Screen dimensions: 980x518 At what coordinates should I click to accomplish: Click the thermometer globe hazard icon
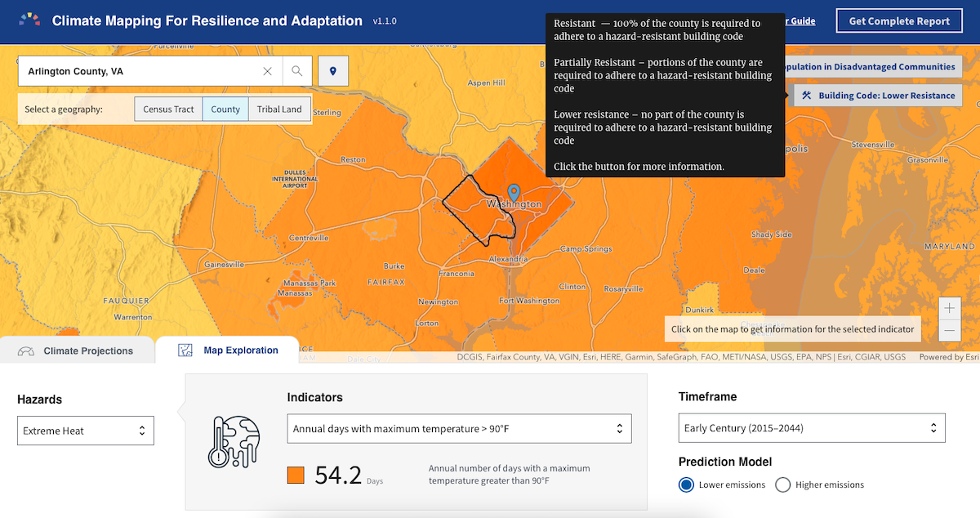[x=234, y=442]
